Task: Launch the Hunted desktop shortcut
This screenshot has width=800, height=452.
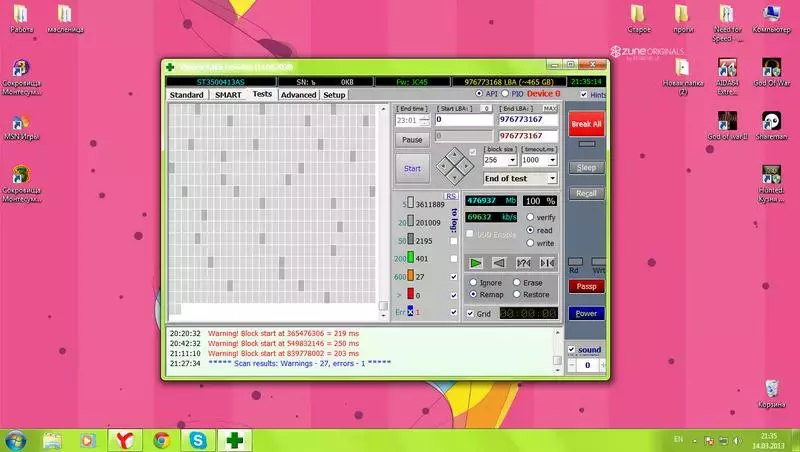Action: pos(771,184)
